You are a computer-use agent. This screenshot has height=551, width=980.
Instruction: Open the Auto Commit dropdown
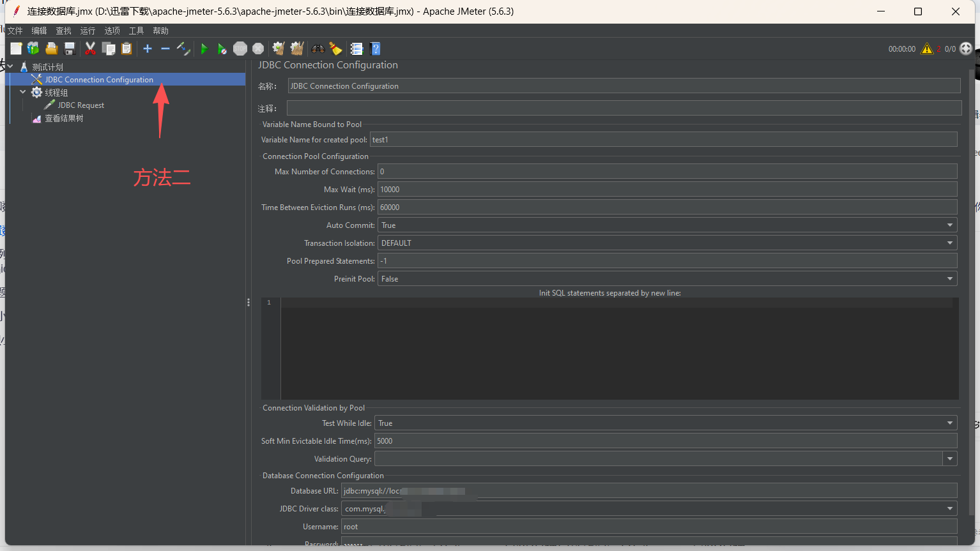pyautogui.click(x=668, y=225)
